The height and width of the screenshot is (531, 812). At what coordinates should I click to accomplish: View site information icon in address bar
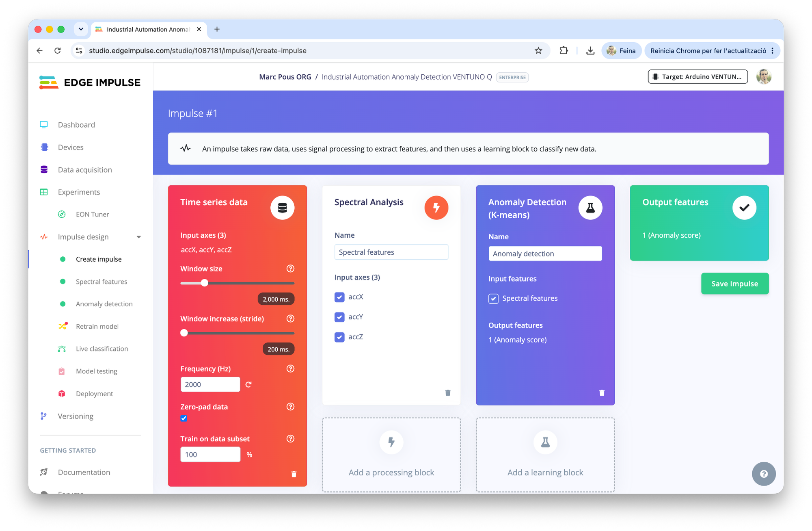pos(79,51)
